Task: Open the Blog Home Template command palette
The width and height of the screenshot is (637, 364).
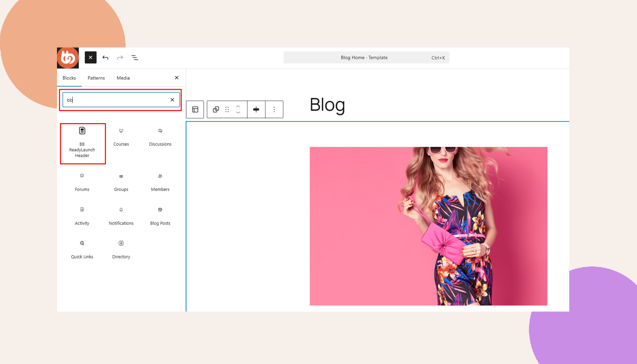Action: [x=366, y=57]
